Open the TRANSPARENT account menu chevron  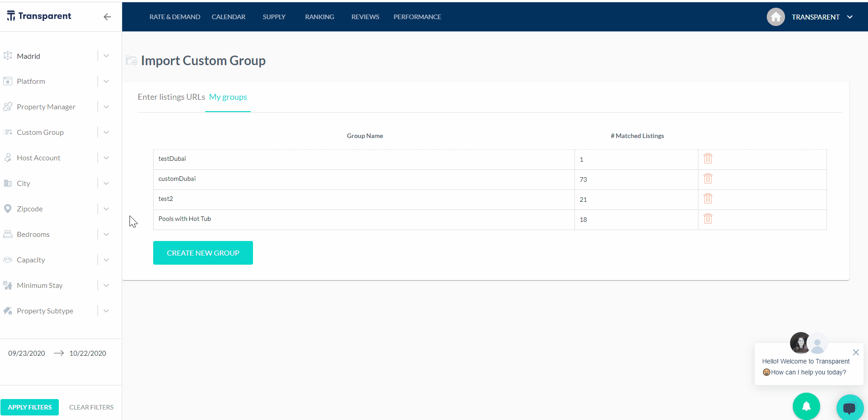click(x=850, y=17)
